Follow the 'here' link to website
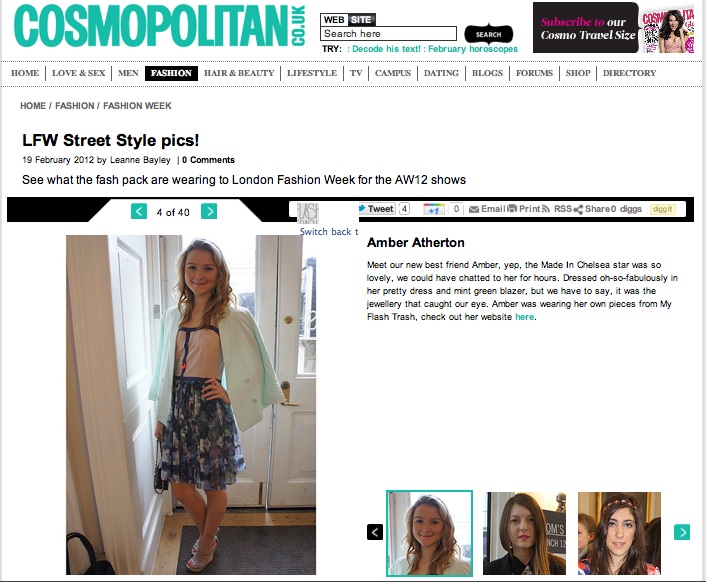The height and width of the screenshot is (582, 706). (525, 317)
